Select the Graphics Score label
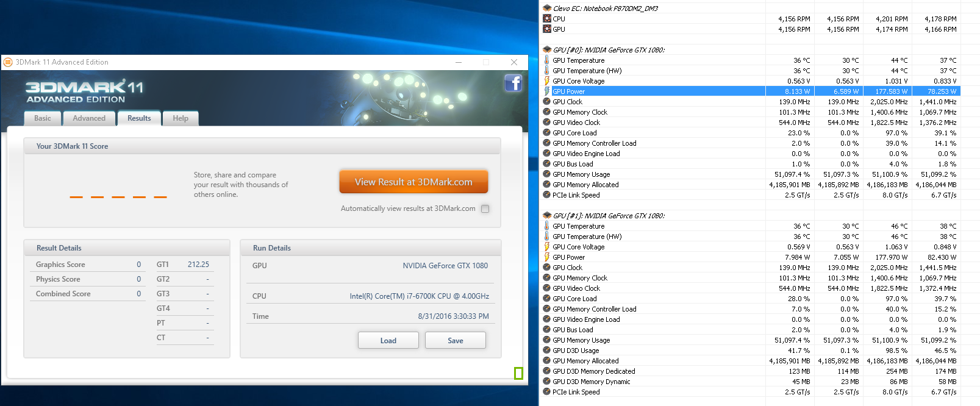This screenshot has width=980, height=406. tap(60, 265)
